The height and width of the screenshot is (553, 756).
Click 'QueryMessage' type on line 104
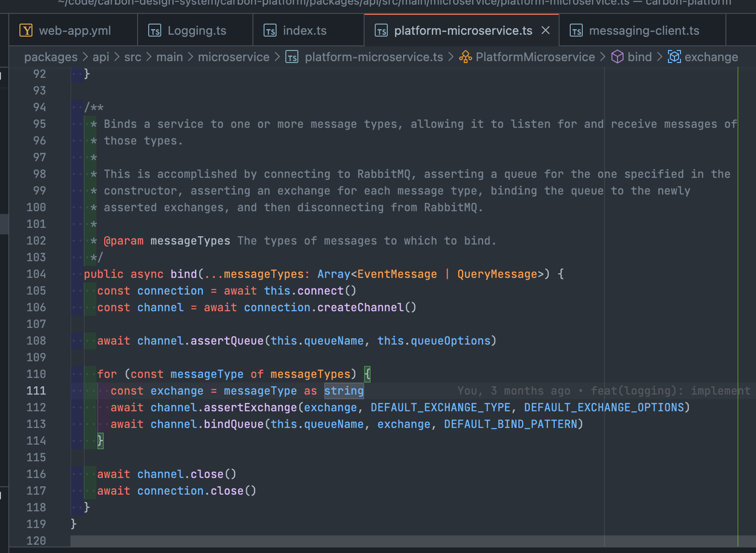[x=497, y=274]
